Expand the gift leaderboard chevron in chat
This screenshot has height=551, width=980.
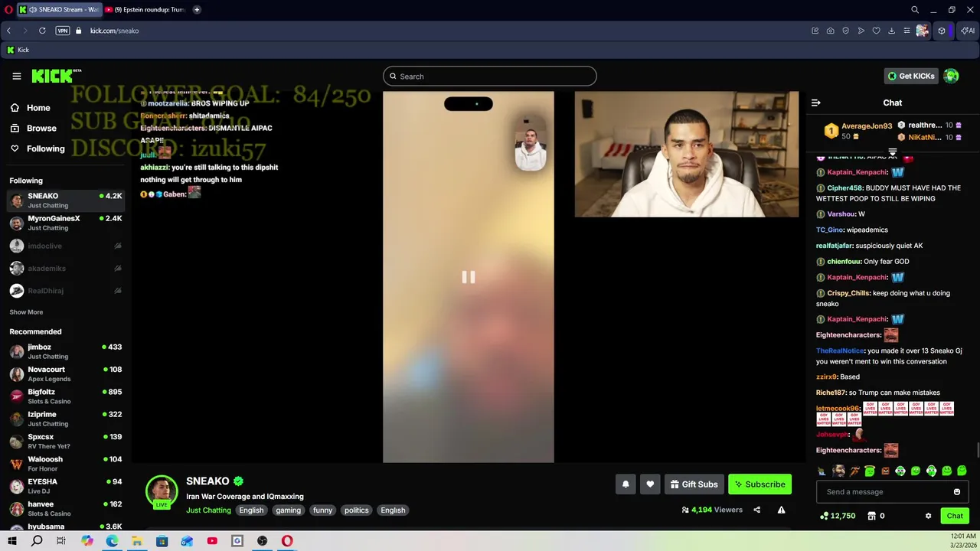tap(893, 152)
